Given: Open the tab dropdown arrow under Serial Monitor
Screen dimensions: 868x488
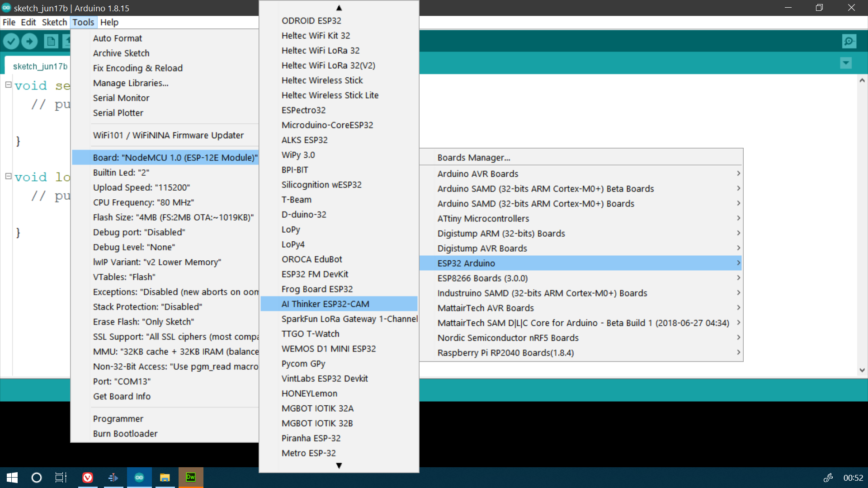Looking at the screenshot, I should (x=846, y=63).
